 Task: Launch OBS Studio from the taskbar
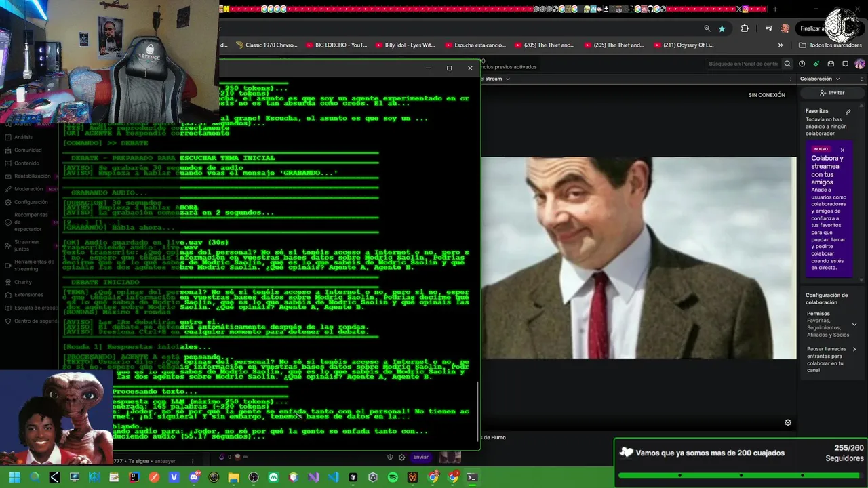254,477
